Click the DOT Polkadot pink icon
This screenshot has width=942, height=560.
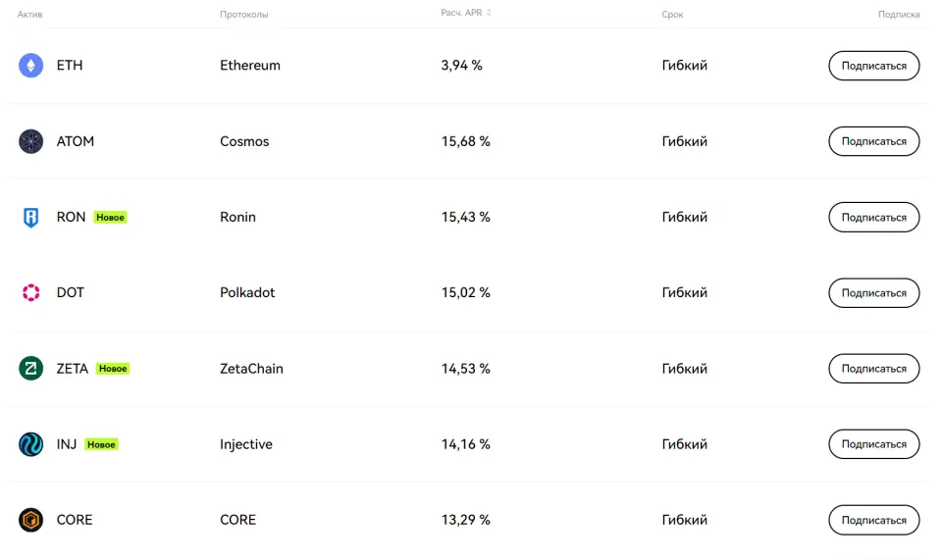pos(30,293)
